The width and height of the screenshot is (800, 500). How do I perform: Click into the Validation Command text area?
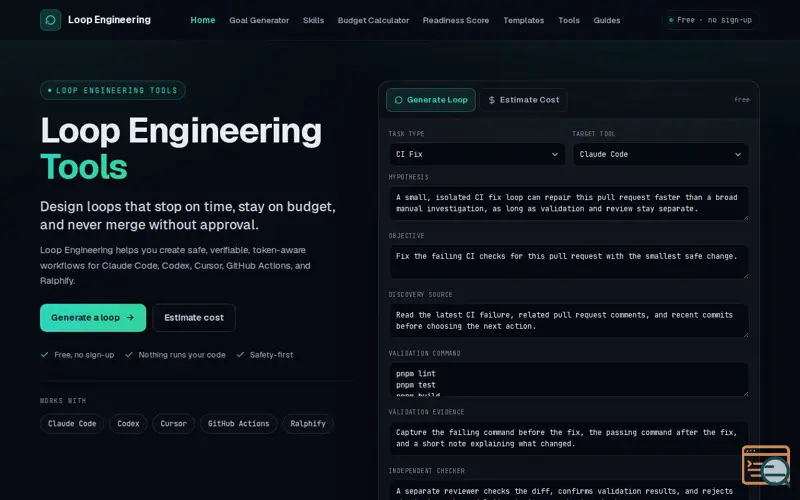[569, 379]
